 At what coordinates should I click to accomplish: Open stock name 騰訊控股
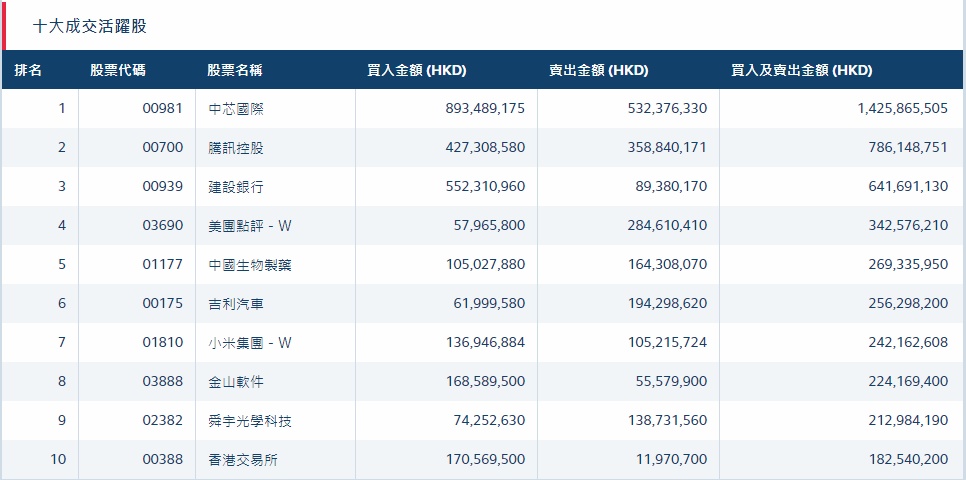pyautogui.click(x=236, y=148)
